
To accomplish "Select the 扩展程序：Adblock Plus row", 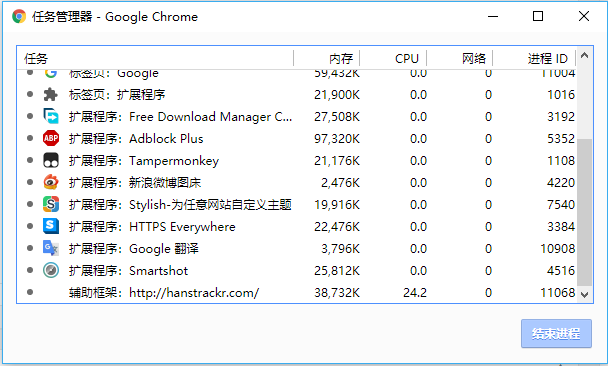I will click(x=297, y=138).
